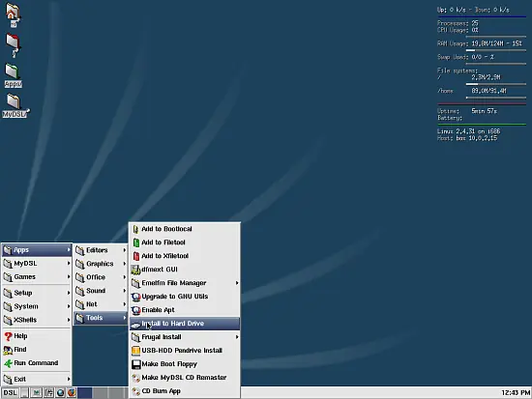Click the taskbar clock showing 12:43 PM

[515, 393]
